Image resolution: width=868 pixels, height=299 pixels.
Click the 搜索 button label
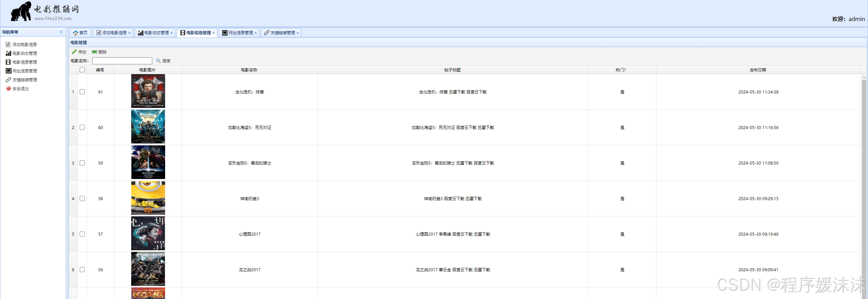click(x=166, y=61)
